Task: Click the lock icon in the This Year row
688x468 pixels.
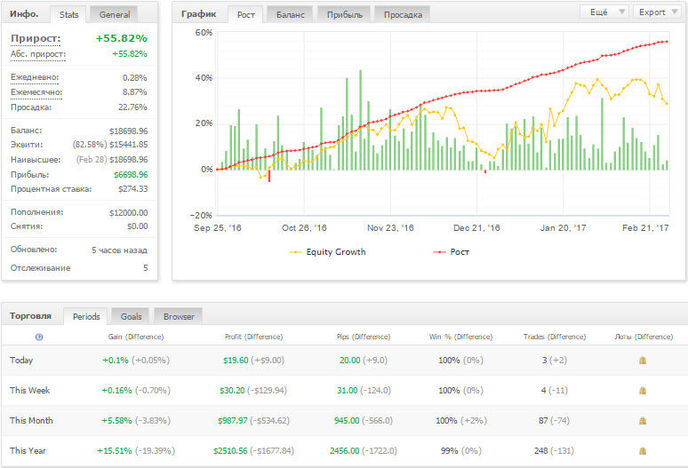Action: (642, 450)
